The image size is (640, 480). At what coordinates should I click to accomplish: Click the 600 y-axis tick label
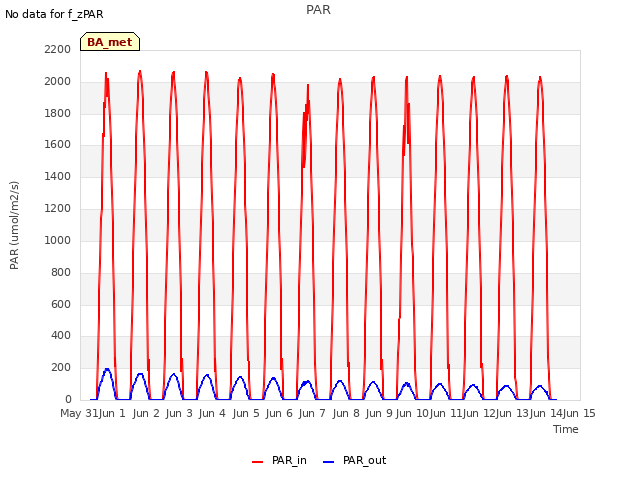pyautogui.click(x=61, y=304)
